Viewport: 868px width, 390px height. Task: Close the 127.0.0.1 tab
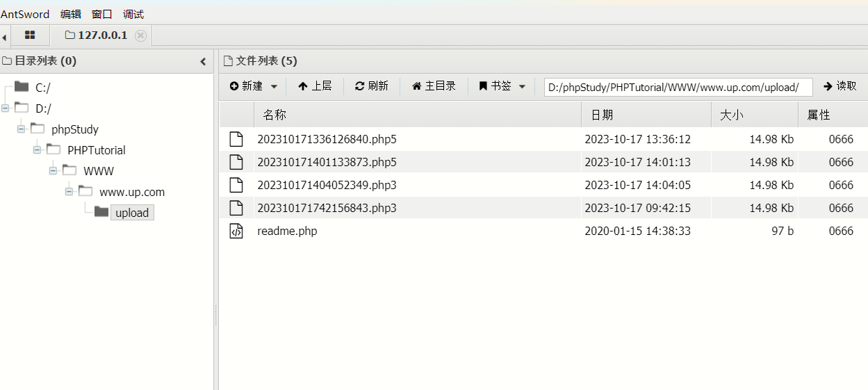click(x=141, y=35)
